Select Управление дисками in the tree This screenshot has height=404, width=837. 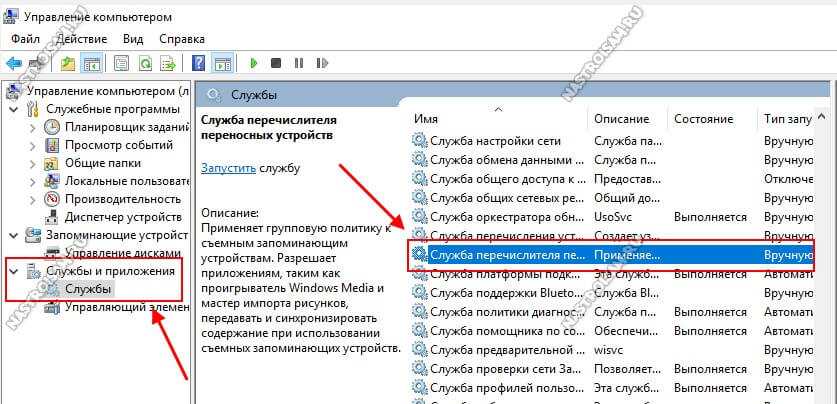(123, 253)
